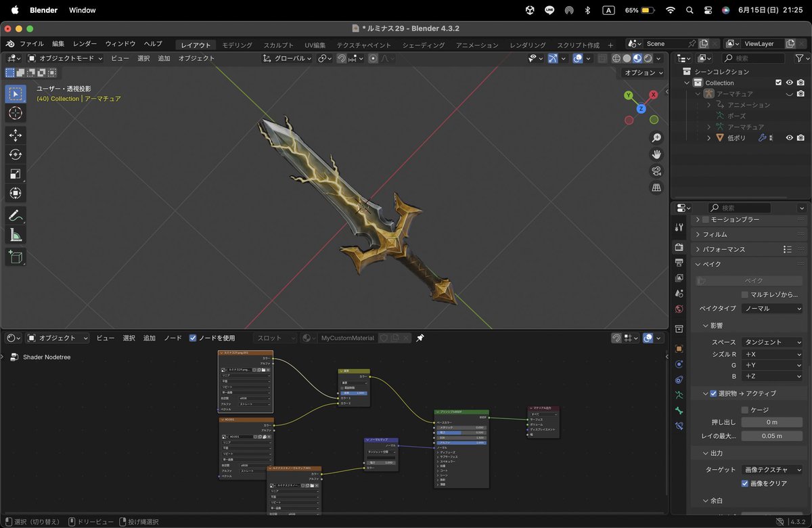
Task: Open the Render properties tab
Action: tap(679, 247)
